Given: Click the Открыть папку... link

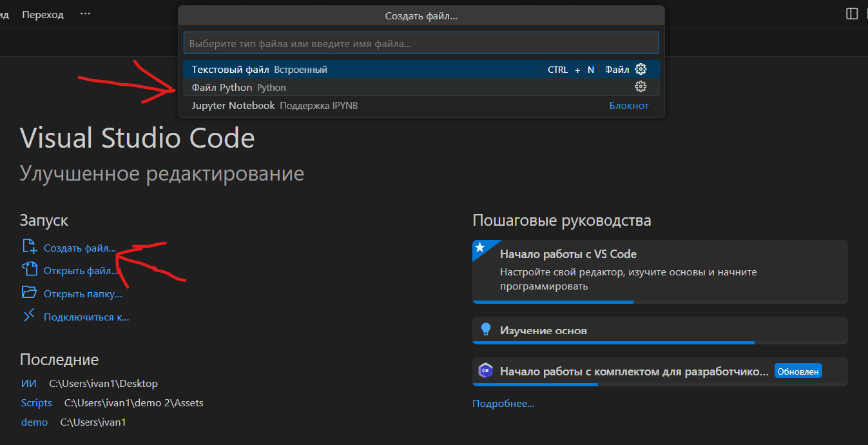Looking at the screenshot, I should [83, 294].
